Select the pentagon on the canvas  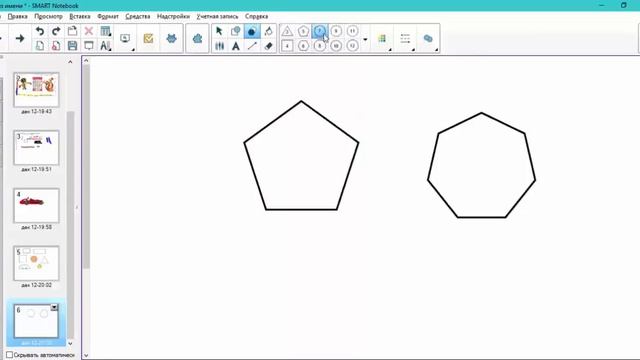[301, 155]
